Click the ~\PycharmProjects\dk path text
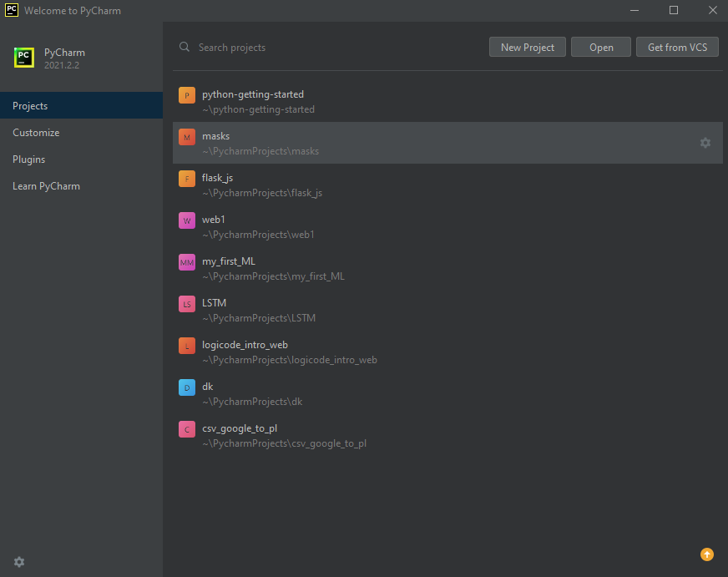 252,402
